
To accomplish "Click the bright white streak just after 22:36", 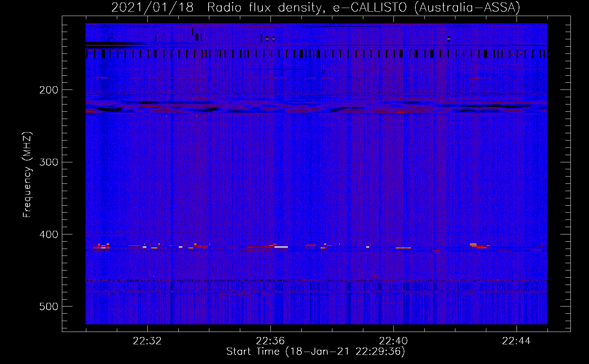I will point(281,247).
